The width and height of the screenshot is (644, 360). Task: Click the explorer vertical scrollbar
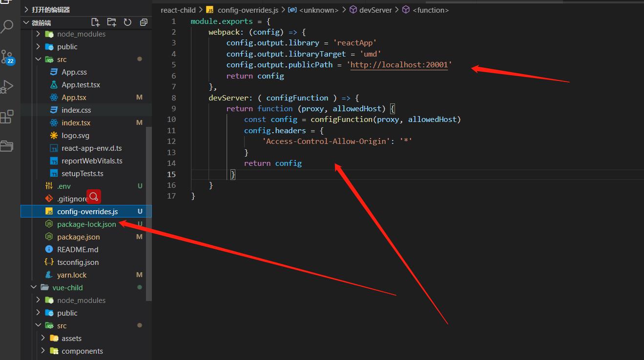point(149,213)
